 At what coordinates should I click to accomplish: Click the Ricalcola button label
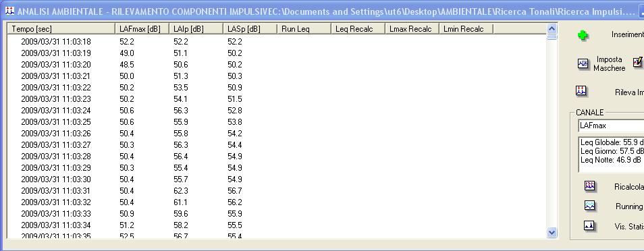click(628, 187)
